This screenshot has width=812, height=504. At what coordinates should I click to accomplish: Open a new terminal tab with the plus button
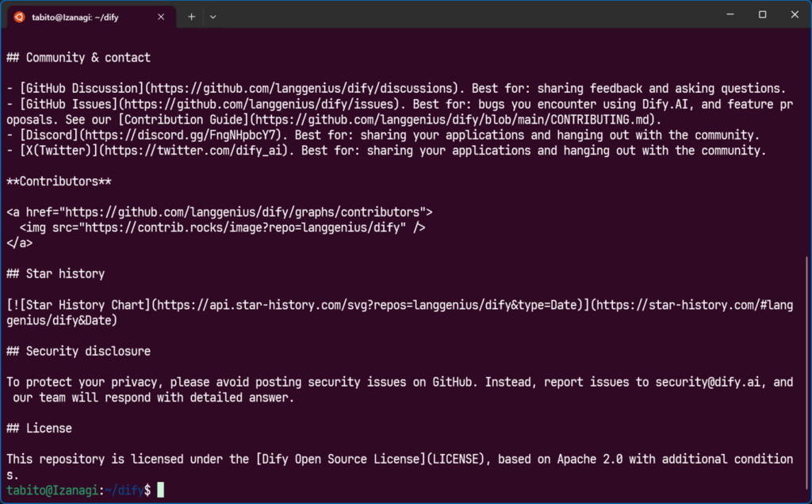pos(191,17)
